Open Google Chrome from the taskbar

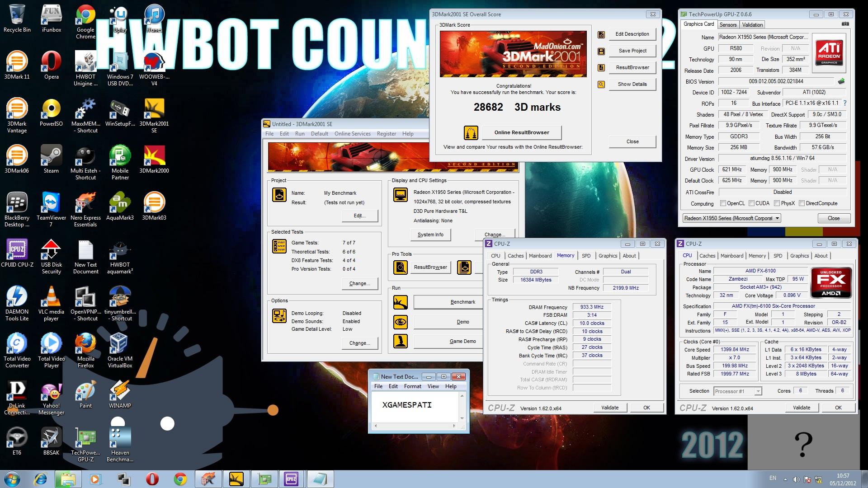[x=180, y=479]
